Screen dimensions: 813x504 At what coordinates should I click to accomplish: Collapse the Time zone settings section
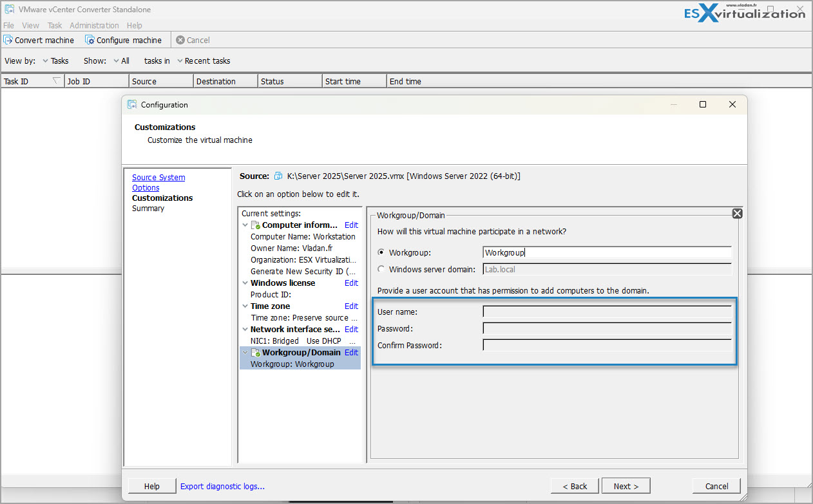click(245, 306)
